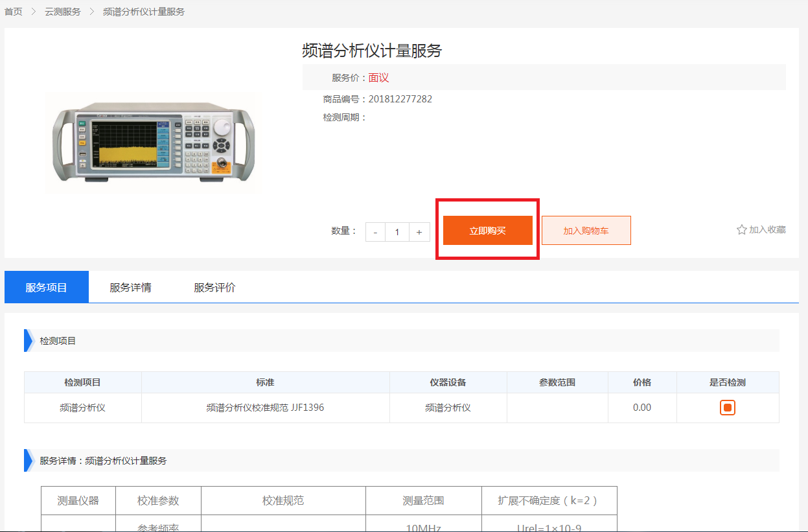Viewport: 808px width, 532px height.
Task: Click the 面议 service price text
Action: (x=378, y=78)
